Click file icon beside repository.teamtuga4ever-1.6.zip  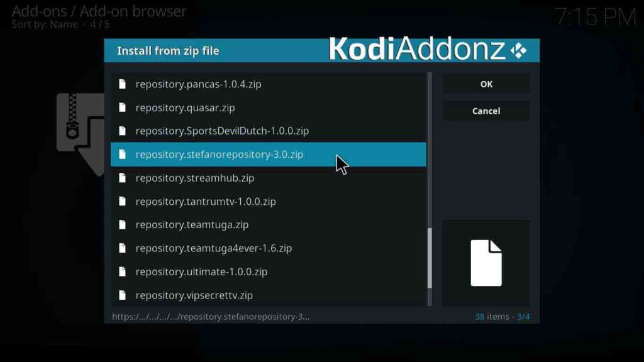[122, 248]
